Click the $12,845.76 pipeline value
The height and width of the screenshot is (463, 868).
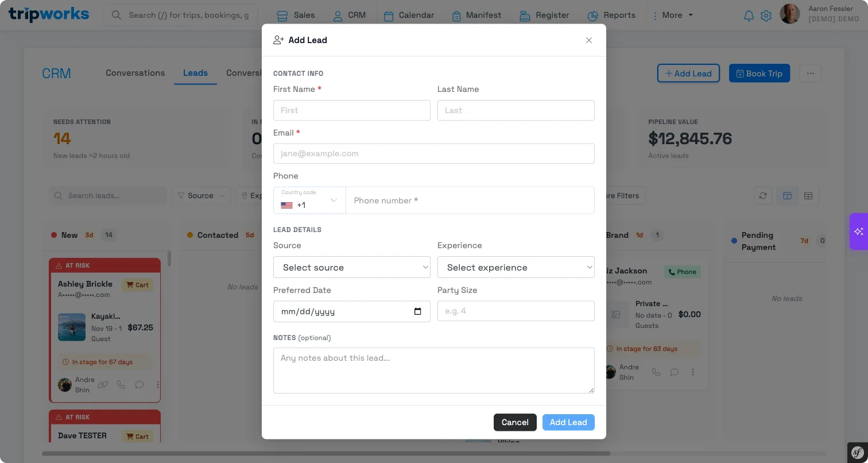[690, 138]
